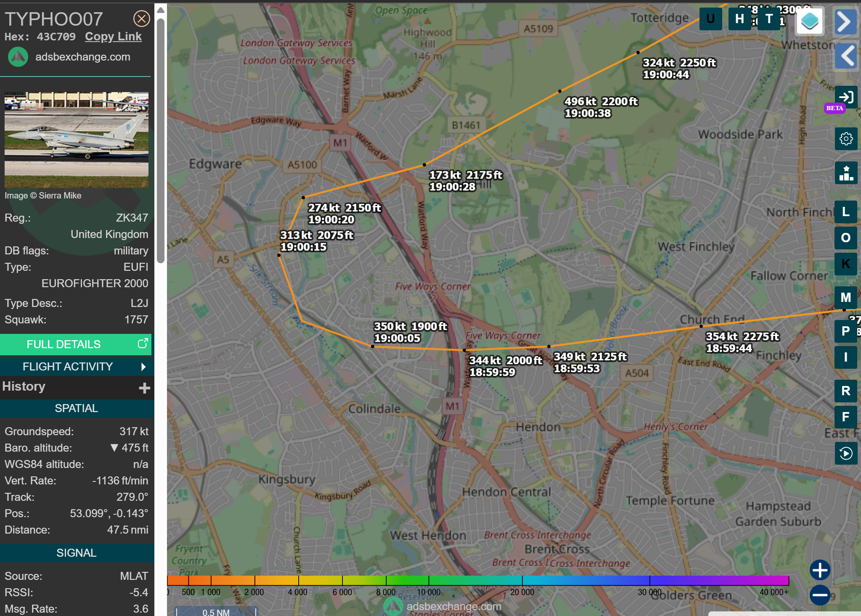Screen dimensions: 861x616
Task: Toggle the U map button
Action: pos(710,19)
